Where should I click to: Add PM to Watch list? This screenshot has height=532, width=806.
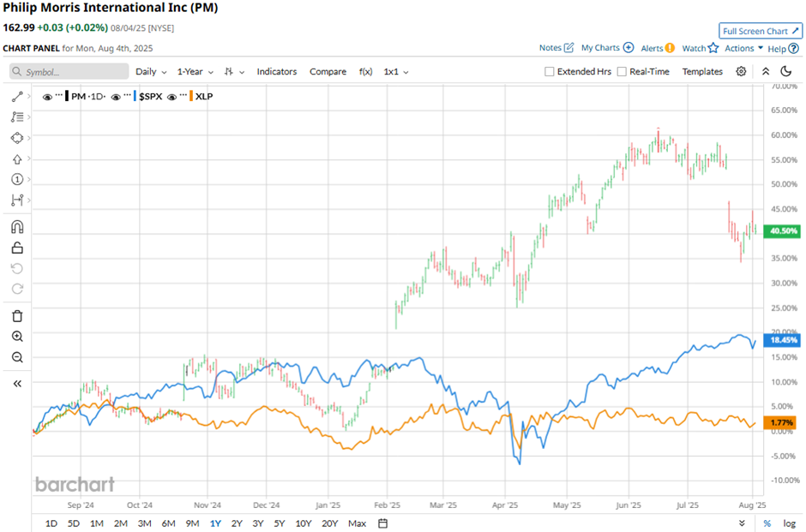[x=701, y=48]
